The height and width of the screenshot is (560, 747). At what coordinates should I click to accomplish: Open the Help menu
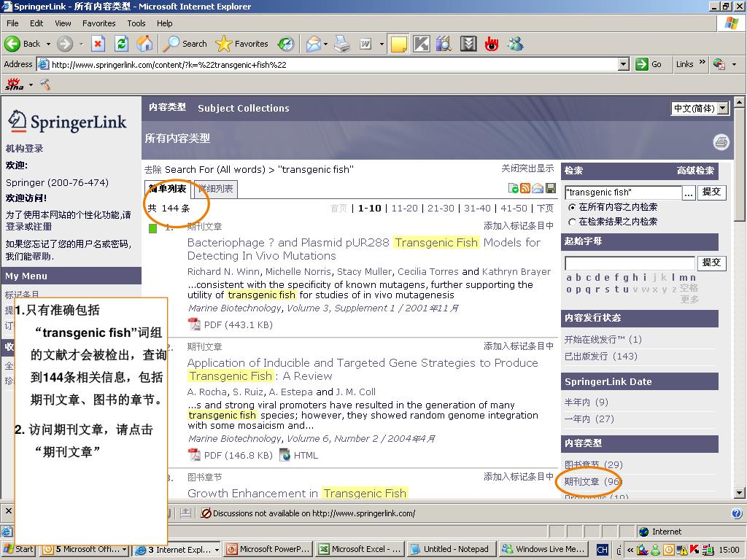164,23
